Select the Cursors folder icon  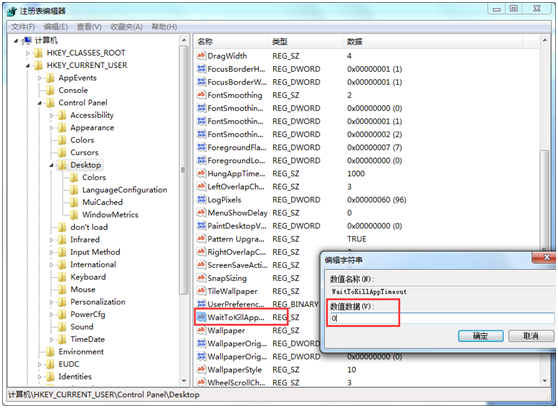pos(62,153)
